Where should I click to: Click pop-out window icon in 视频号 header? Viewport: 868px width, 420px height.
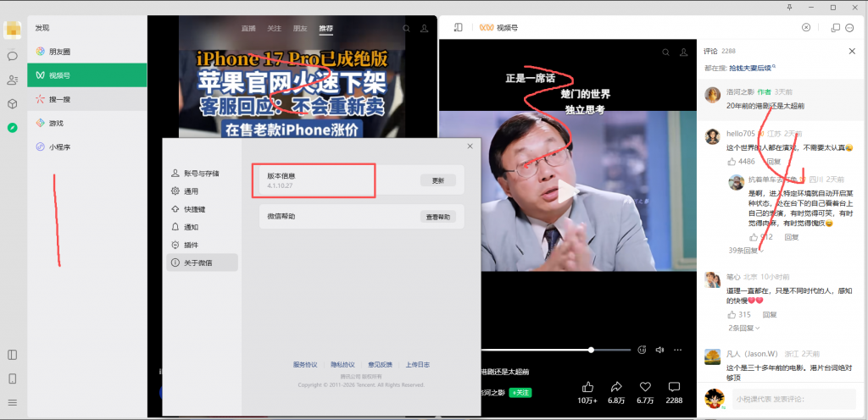(835, 28)
